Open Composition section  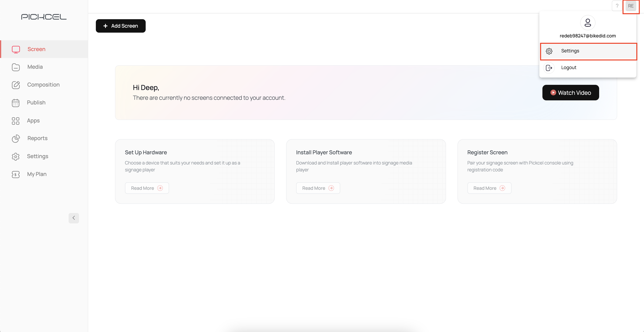(x=44, y=85)
